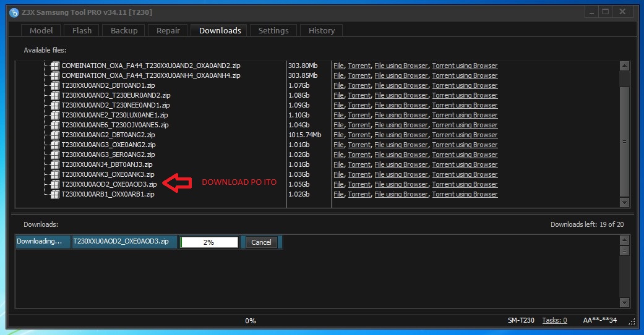Click file icon for T230XXU0AOD2_OXE0AOD3.zip
This screenshot has height=335, width=644.
55,184
